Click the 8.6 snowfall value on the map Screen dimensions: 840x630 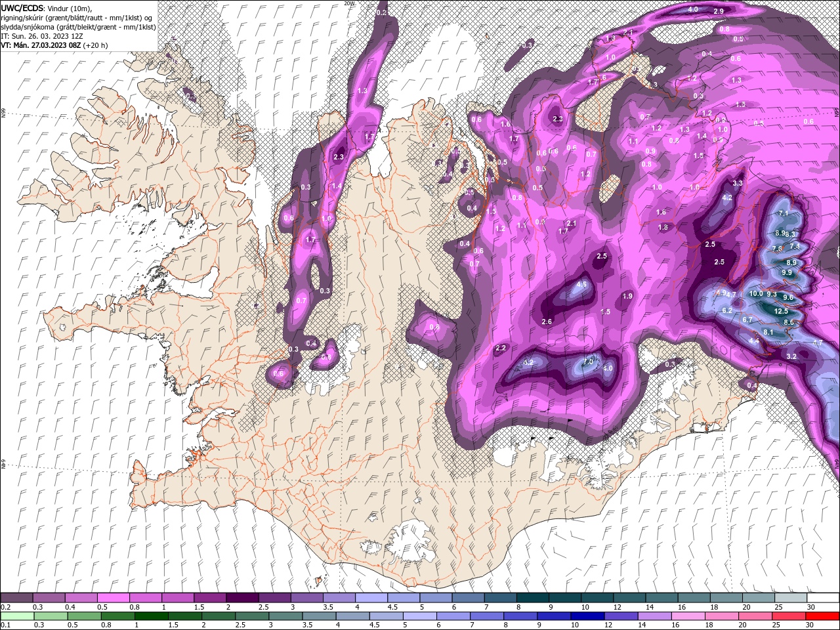pyautogui.click(x=789, y=323)
